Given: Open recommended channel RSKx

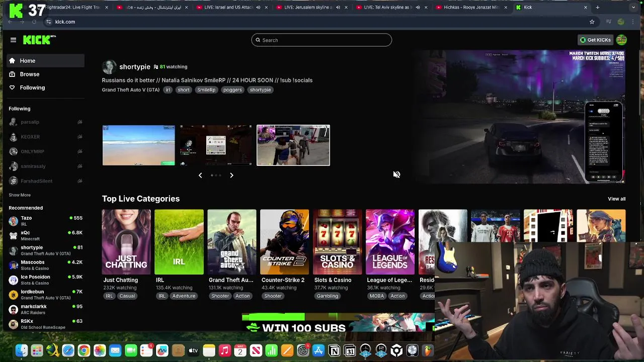Looking at the screenshot, I should point(46,324).
